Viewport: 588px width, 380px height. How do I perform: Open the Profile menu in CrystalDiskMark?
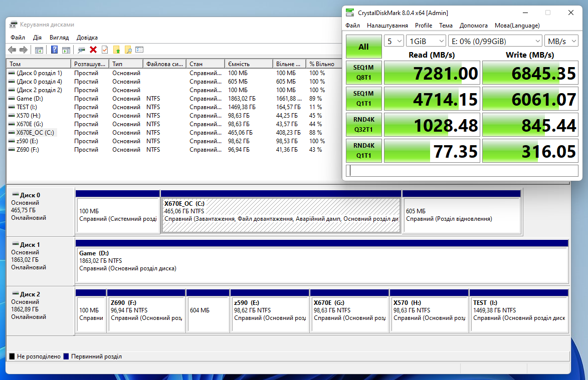[x=423, y=26]
